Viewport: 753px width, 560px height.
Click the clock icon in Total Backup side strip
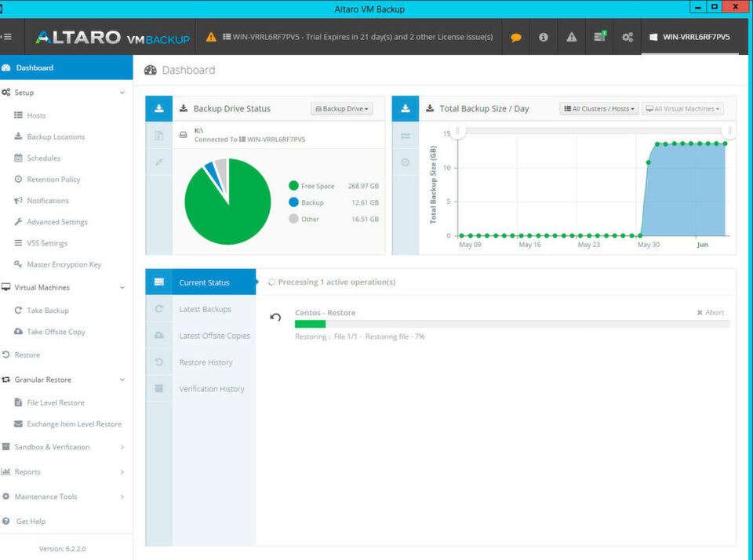pos(406,162)
